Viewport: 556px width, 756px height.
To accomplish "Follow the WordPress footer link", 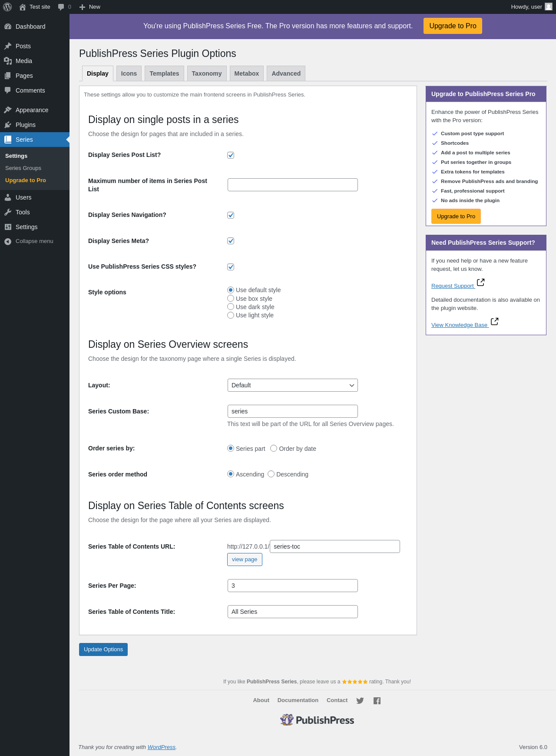I will tap(162, 747).
